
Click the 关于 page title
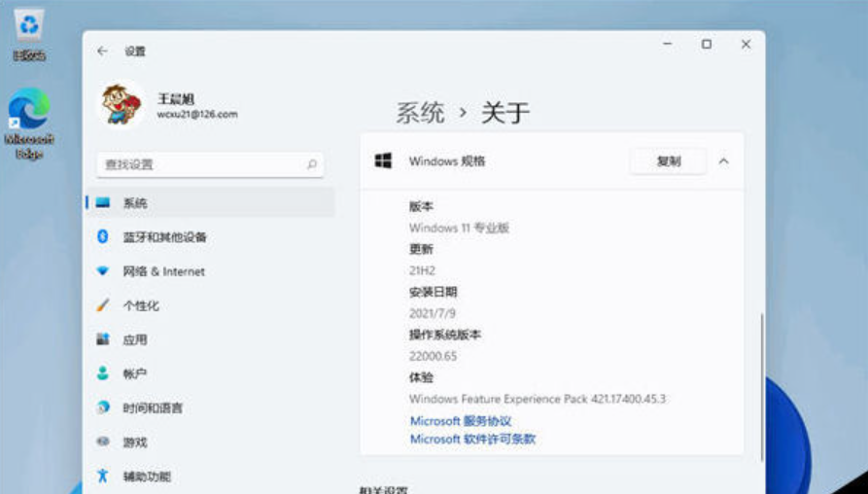504,113
